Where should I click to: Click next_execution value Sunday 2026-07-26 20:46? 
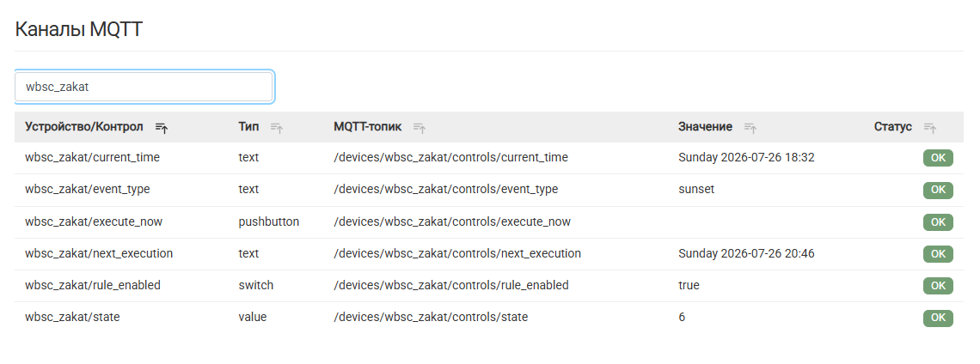pos(746,253)
